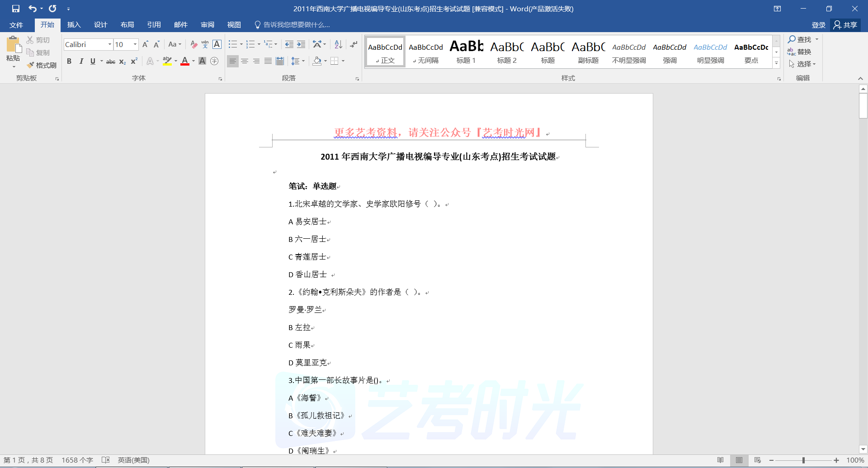This screenshot has height=468, width=868.
Task: Toggle strikethrough formatting
Action: coord(111,61)
